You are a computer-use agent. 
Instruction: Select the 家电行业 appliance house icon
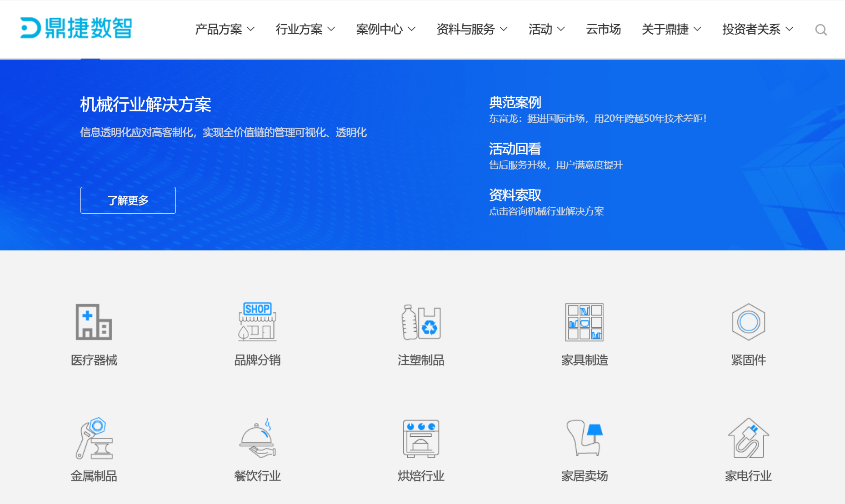[748, 439]
